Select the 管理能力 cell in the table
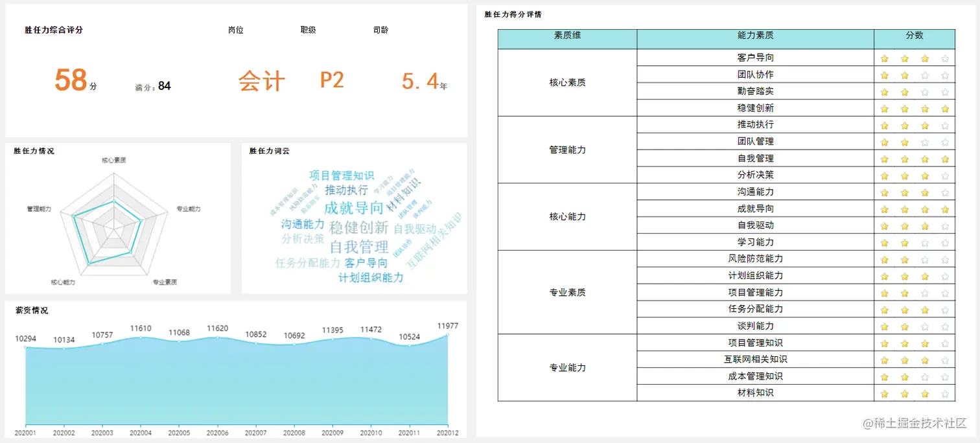 coord(567,150)
